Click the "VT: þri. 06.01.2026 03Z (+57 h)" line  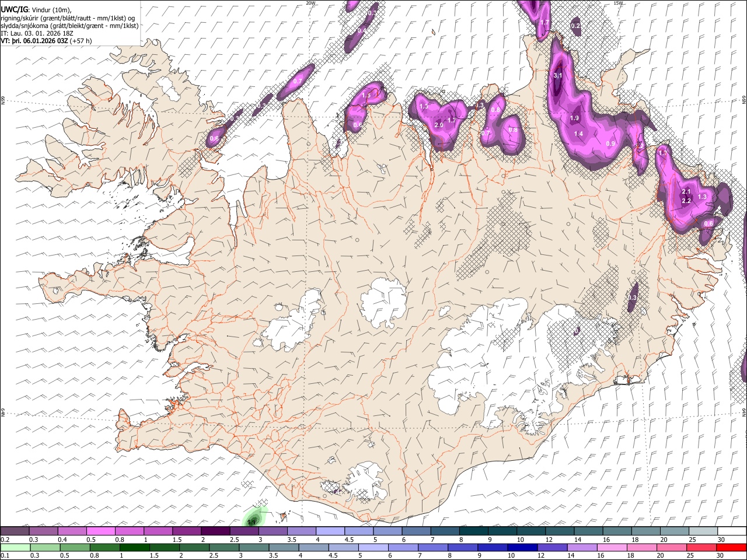(x=46, y=41)
